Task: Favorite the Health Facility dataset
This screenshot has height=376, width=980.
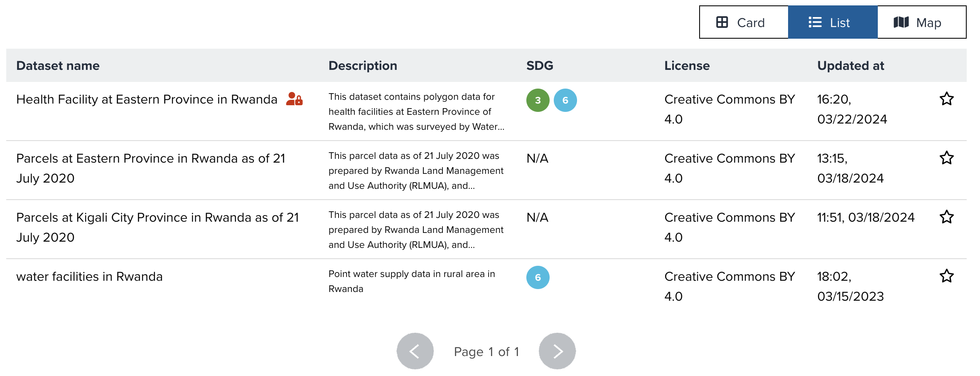Action: coord(946,99)
